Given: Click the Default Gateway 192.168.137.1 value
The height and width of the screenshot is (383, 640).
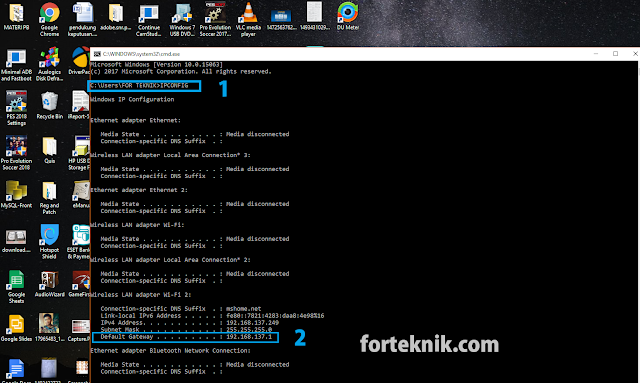Looking at the screenshot, I should 249,337.
